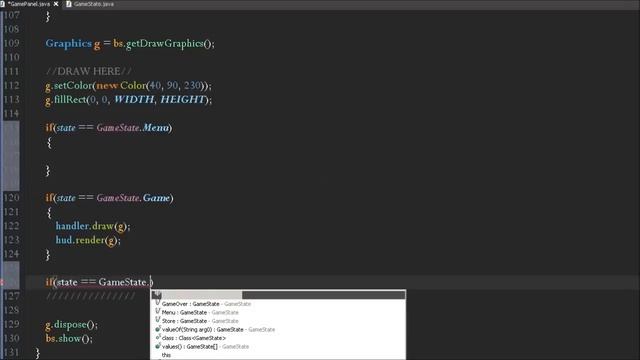Click line number 129 in the gutter
The image size is (640, 360).
click(11, 324)
